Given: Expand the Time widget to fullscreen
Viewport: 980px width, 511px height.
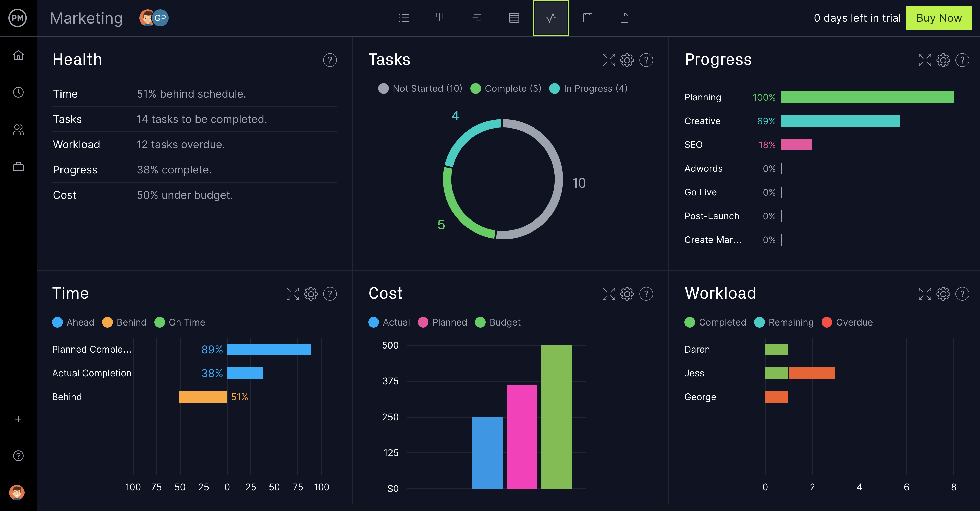Looking at the screenshot, I should (x=292, y=294).
